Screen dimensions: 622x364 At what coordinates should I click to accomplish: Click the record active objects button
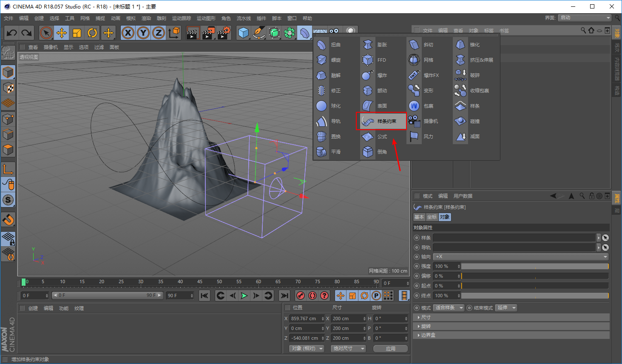click(x=301, y=296)
